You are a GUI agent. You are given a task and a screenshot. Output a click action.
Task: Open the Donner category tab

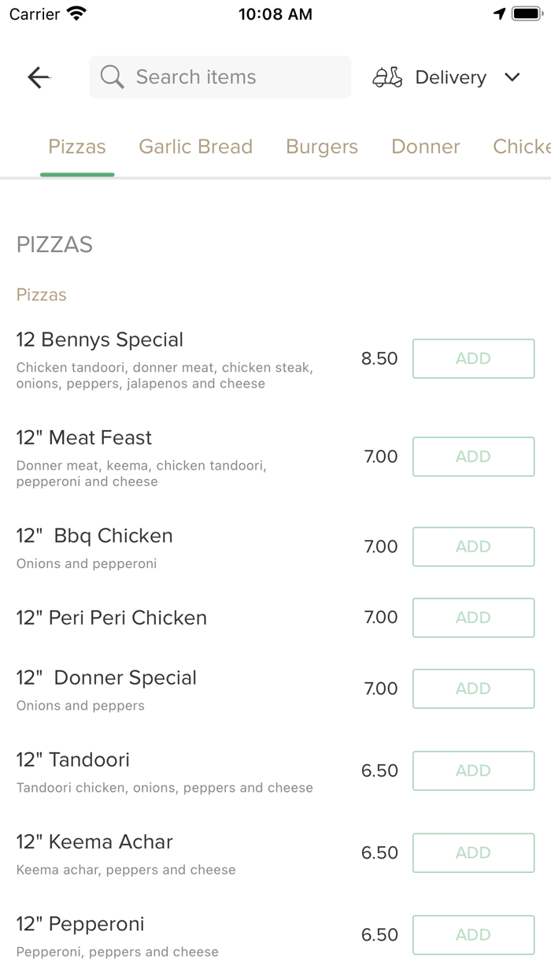(425, 147)
